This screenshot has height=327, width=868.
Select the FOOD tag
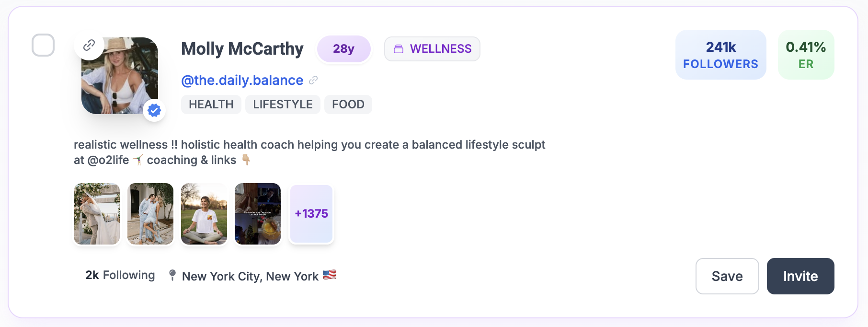pos(348,104)
